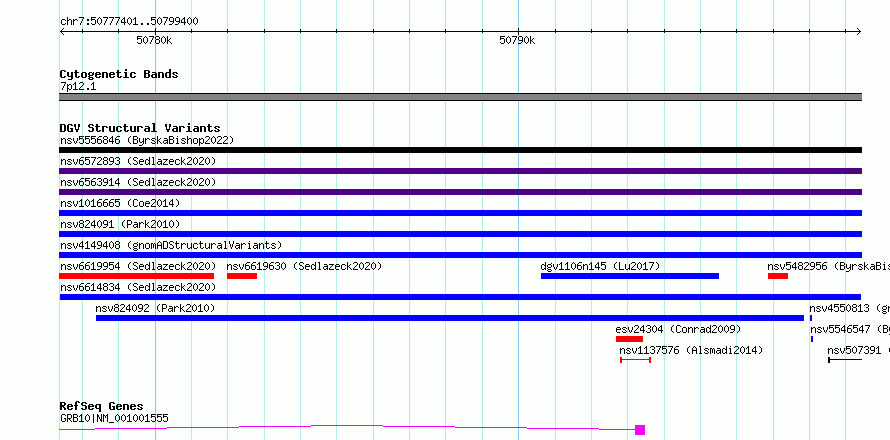890x440 pixels.
Task: Select nsv6619630 (Sedlazeck2020) label text
Action: coord(304,266)
